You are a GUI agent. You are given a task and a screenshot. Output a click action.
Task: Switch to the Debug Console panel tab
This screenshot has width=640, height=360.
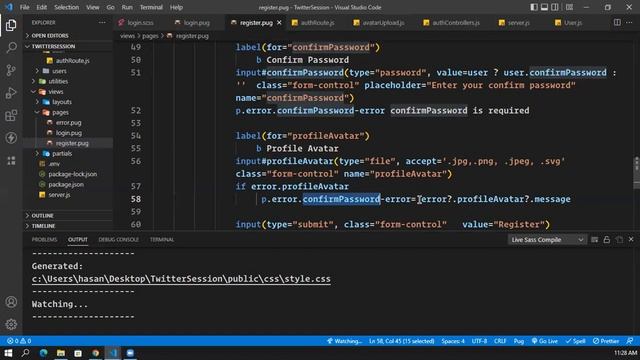(x=118, y=240)
